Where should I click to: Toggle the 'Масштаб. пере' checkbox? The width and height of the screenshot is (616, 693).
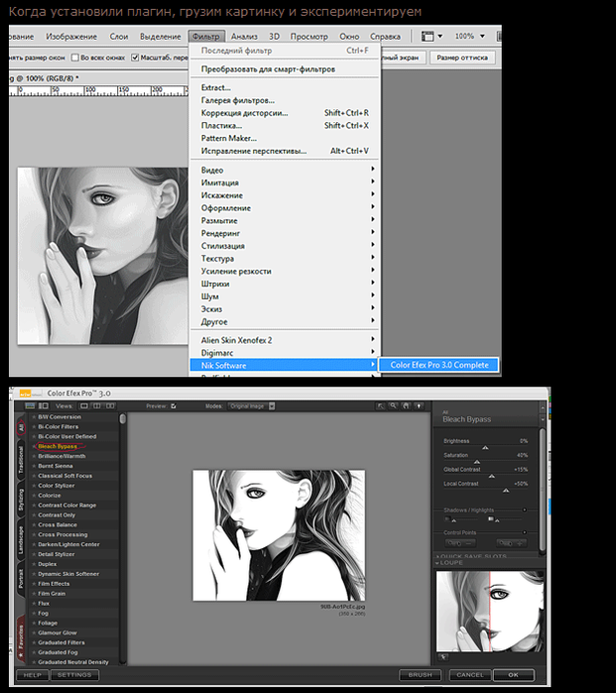coord(135,58)
